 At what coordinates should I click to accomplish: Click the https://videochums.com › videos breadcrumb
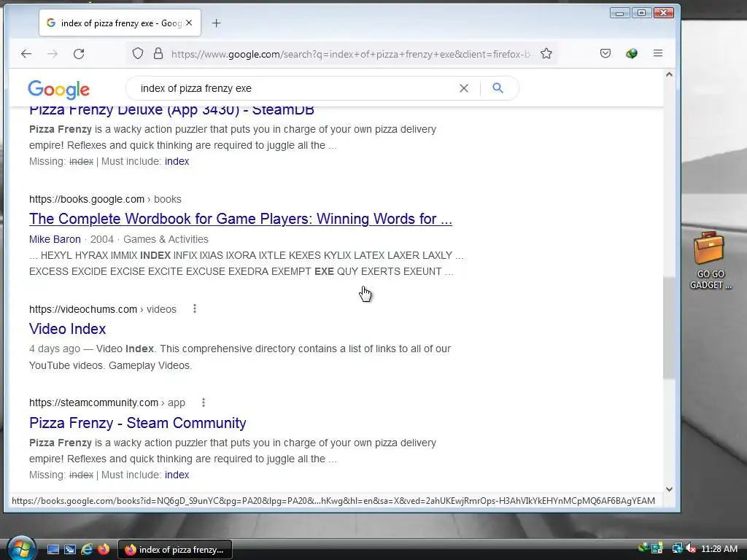pos(102,309)
